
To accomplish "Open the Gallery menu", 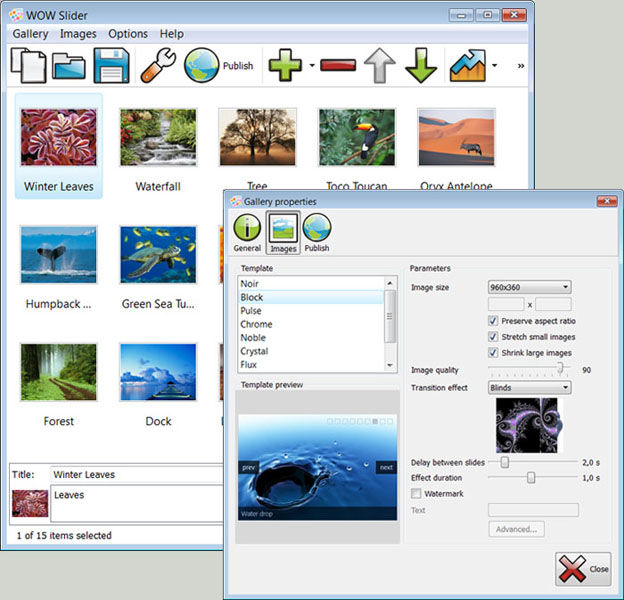I will pos(30,34).
